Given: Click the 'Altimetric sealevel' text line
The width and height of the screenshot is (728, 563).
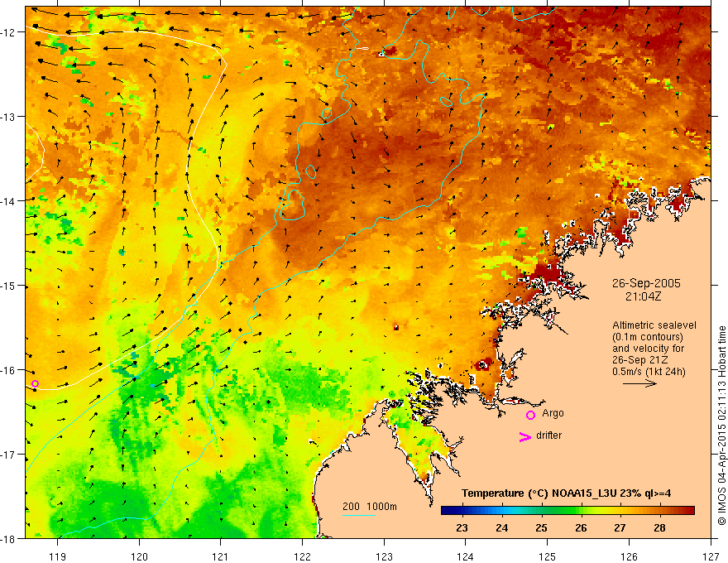Looking at the screenshot, I should click(654, 325).
